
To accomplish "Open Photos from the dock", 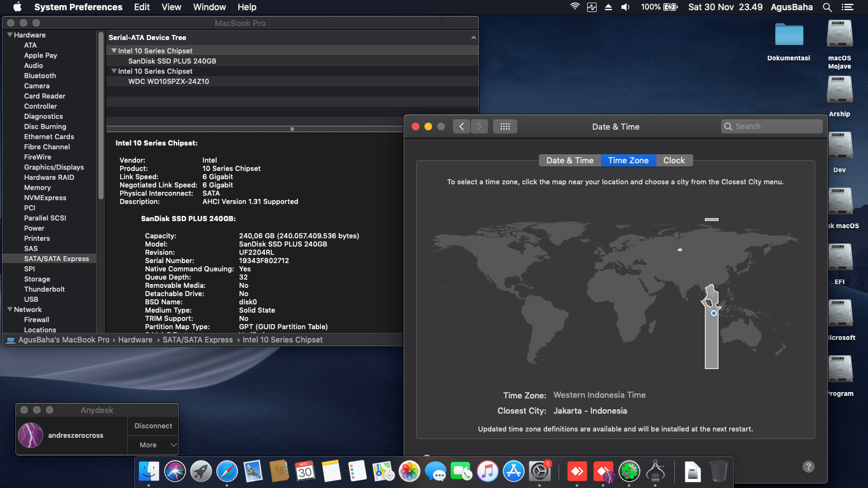I will 409,471.
